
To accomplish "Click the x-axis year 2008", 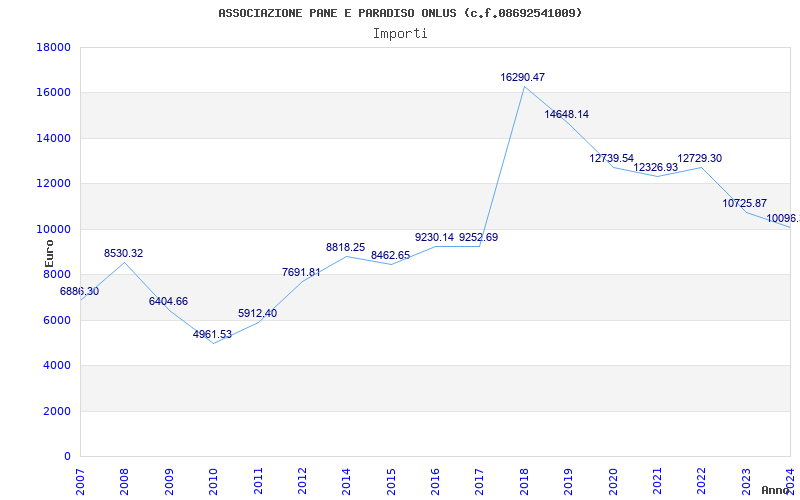I will point(125,481).
